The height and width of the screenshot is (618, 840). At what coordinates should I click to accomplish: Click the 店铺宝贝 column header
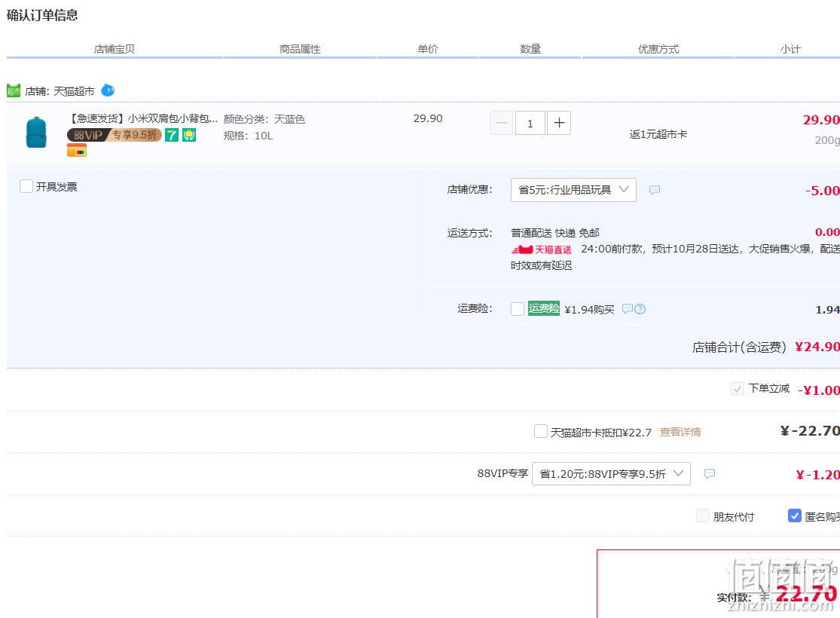click(x=114, y=49)
